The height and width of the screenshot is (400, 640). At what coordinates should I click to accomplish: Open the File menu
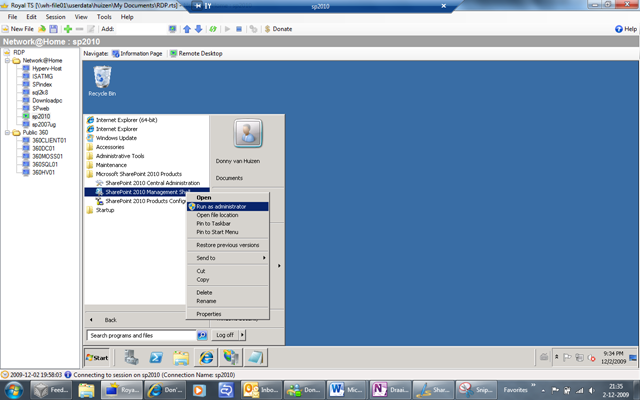click(12, 17)
